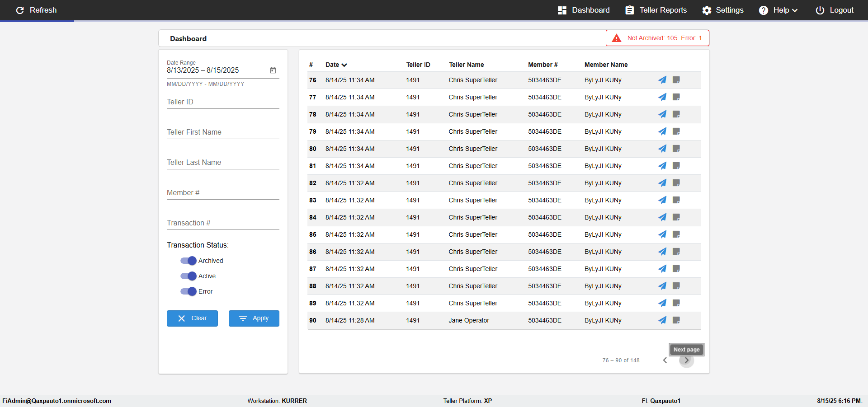Open the note icon for row 82

[x=676, y=183]
